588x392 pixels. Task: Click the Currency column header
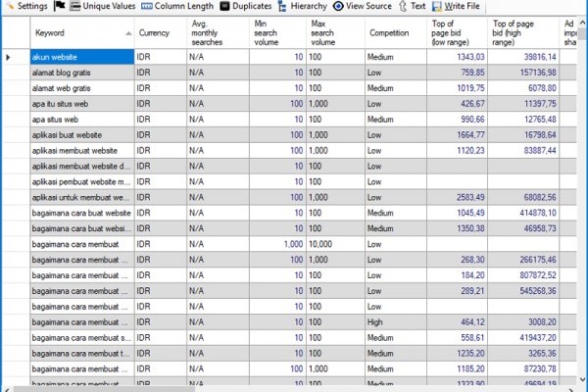[161, 33]
